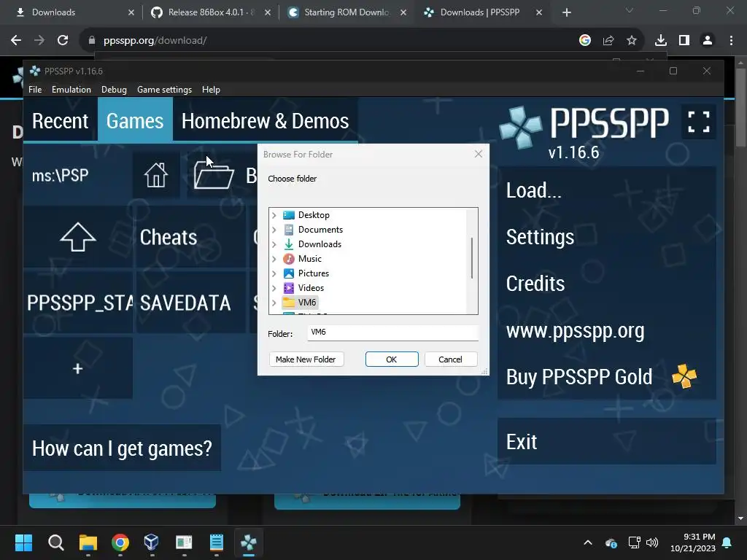Click Chrome downloads toolbar icon
The width and height of the screenshot is (747, 560).
tap(660, 41)
